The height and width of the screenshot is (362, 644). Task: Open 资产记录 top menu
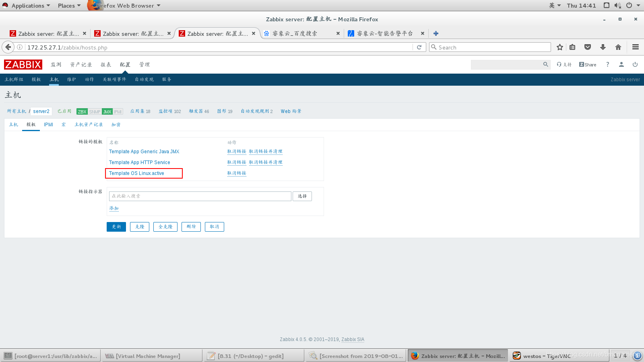coord(81,64)
